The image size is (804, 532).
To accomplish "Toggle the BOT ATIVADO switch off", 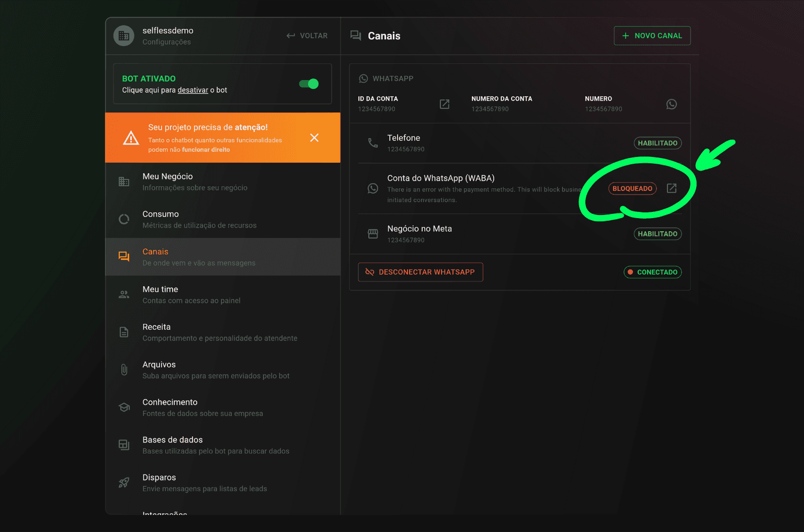I will tap(309, 84).
